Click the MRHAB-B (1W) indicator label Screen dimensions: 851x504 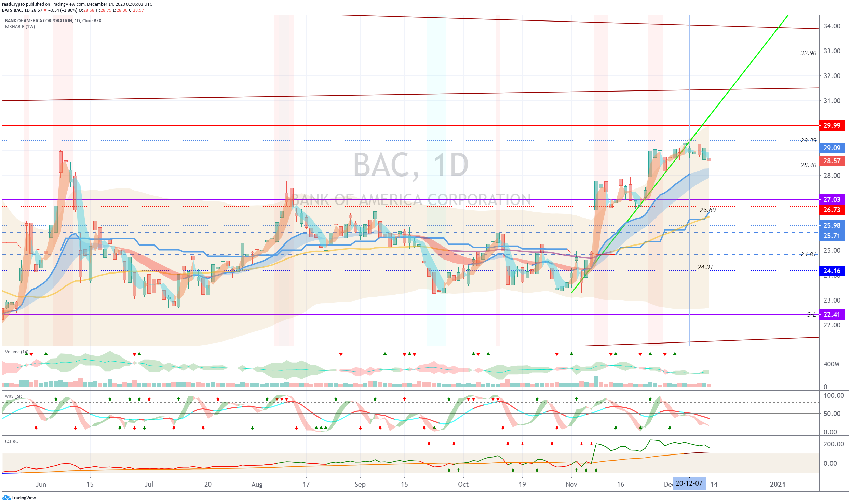20,27
